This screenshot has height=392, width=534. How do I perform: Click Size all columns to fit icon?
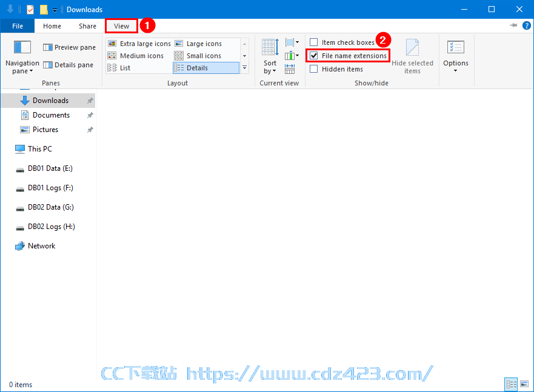290,68
